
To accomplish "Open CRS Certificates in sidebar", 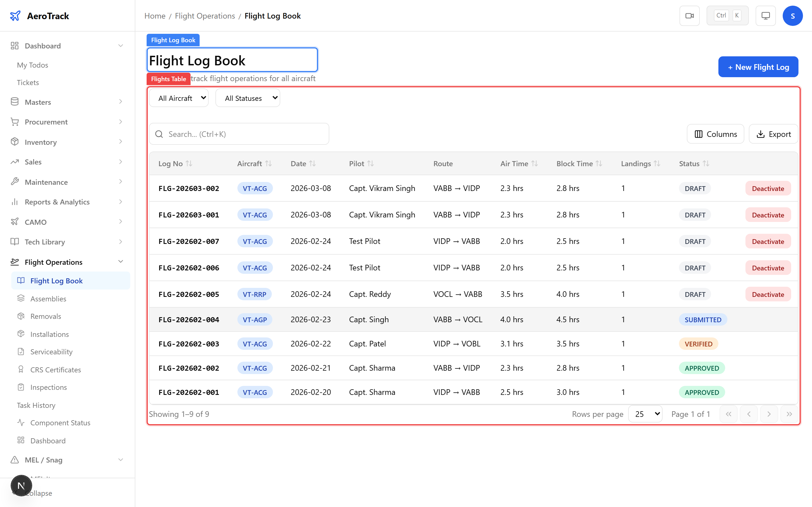I will pos(55,370).
